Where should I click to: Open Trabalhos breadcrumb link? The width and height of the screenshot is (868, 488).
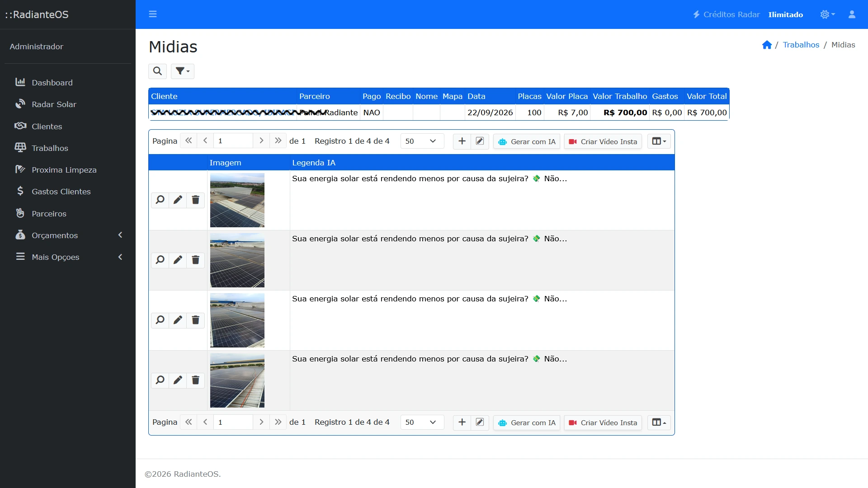click(801, 45)
